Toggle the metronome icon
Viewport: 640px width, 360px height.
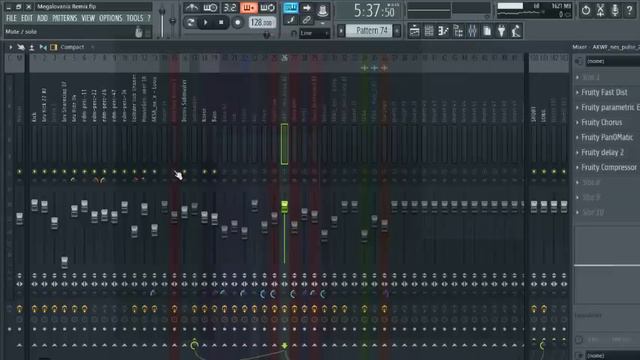(191, 8)
